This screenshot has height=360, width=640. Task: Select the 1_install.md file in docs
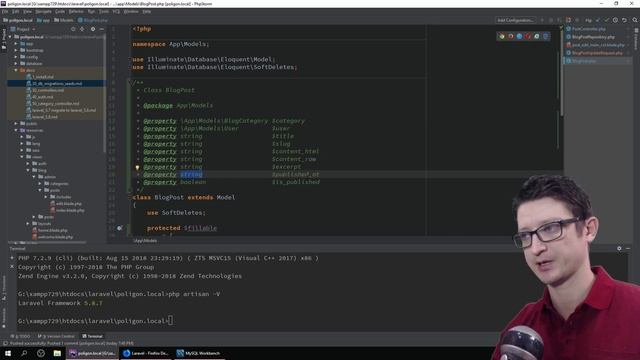pos(40,77)
